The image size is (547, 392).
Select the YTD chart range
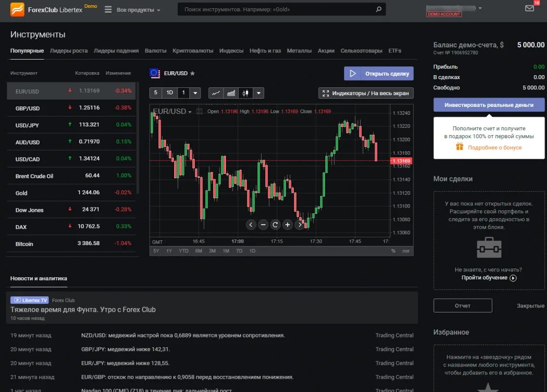tap(183, 251)
